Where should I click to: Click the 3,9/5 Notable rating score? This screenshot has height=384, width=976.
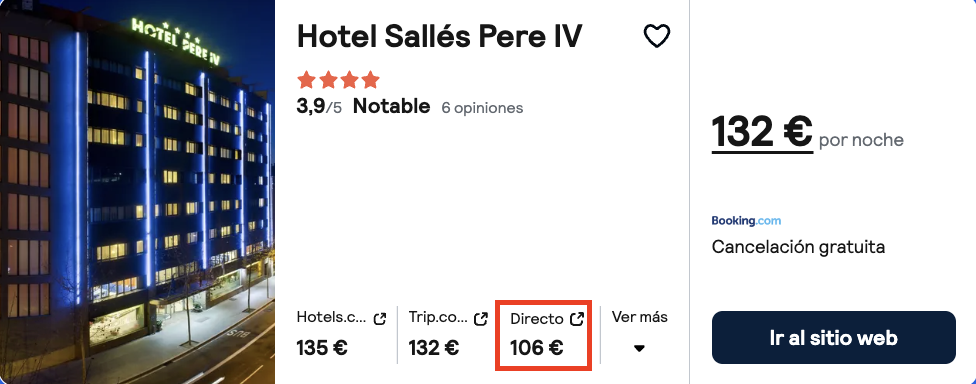tap(363, 106)
